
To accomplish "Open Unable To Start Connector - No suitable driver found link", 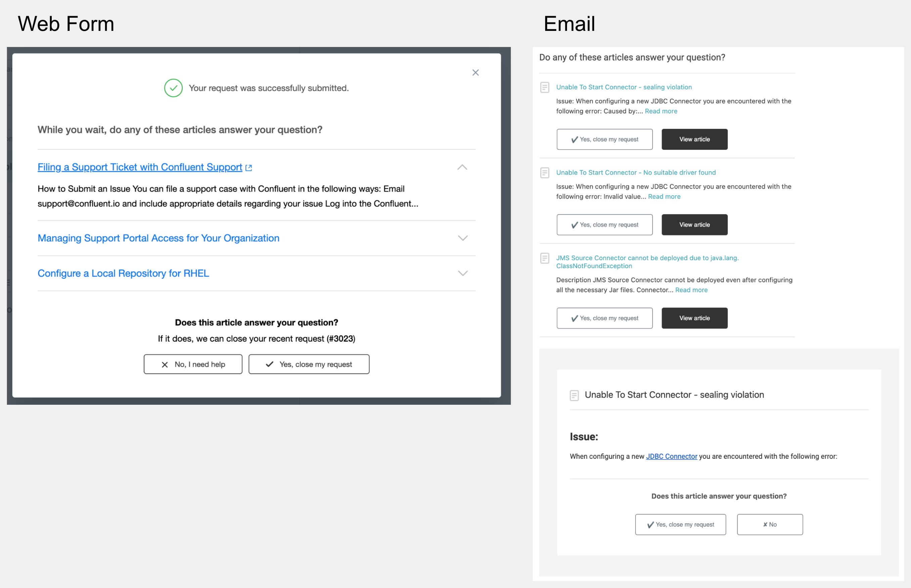I will pos(636,173).
